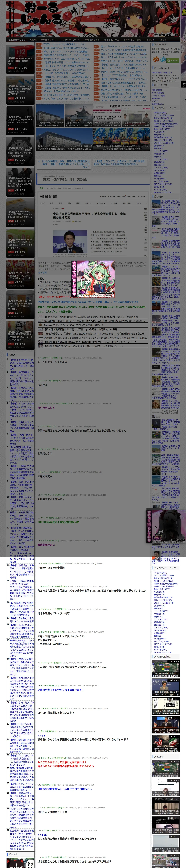Open the しぃアンテナ nav item
Image resolution: width=186 pixels, height=868 pixels.
pyautogui.click(x=70, y=40)
